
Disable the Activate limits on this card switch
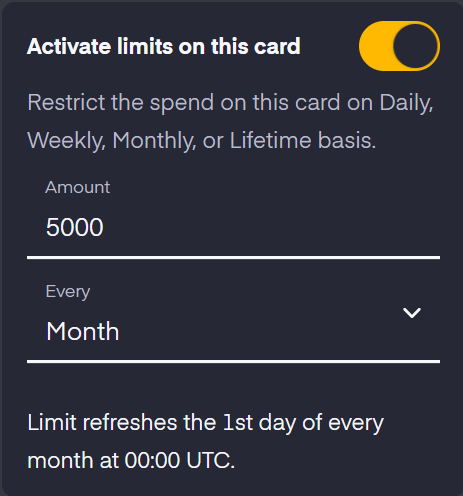[x=399, y=46]
